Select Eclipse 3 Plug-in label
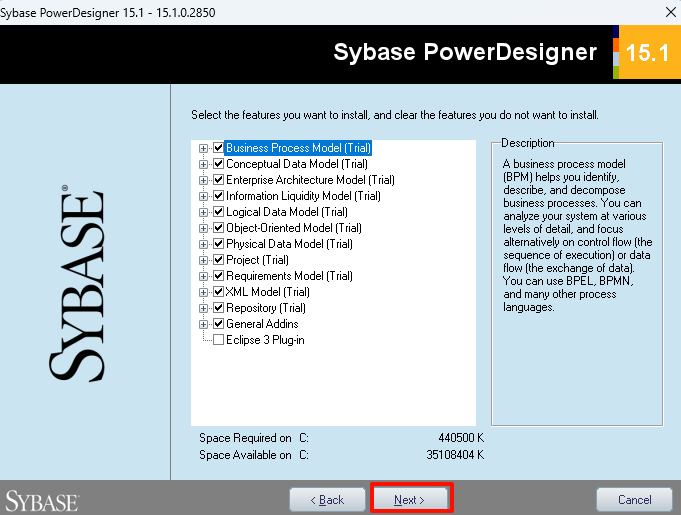 point(265,340)
